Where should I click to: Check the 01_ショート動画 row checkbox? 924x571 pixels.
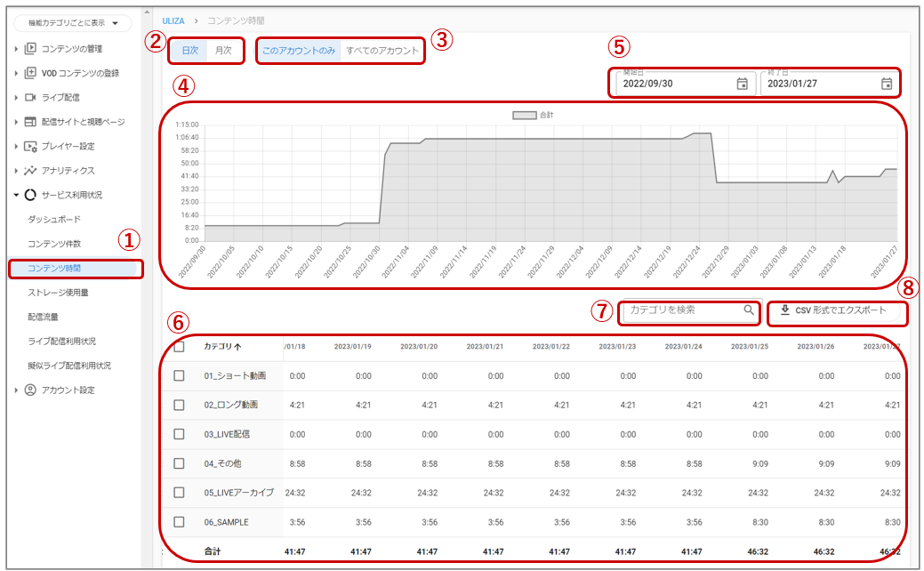pos(179,376)
